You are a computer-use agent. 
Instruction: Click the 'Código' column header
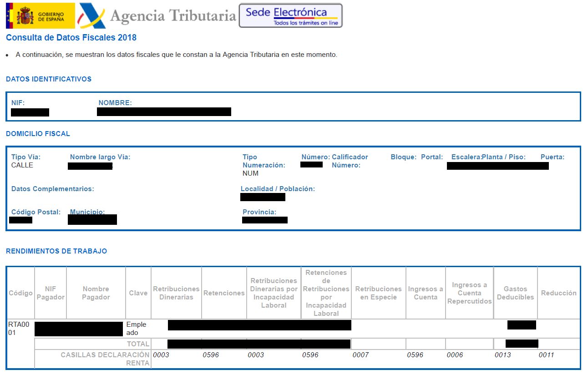[x=20, y=293]
